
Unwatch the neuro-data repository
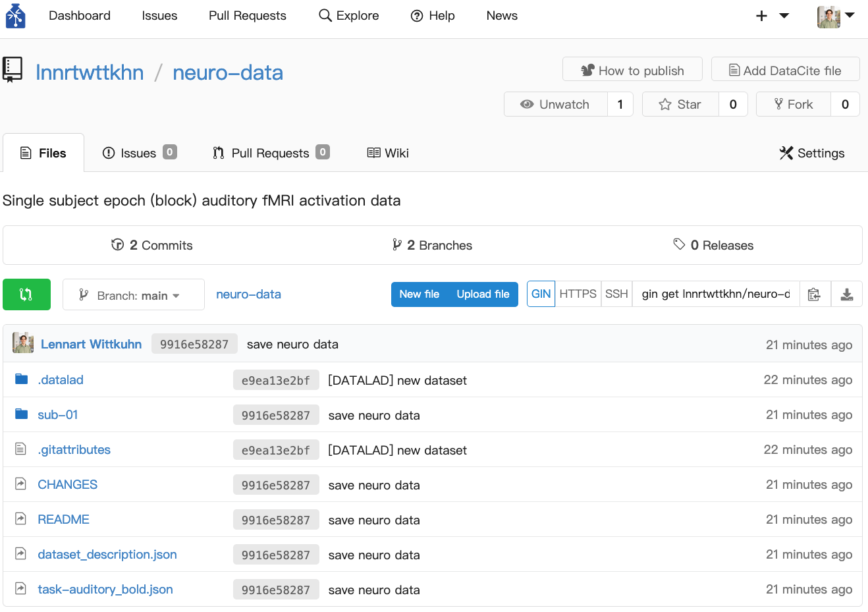point(555,105)
